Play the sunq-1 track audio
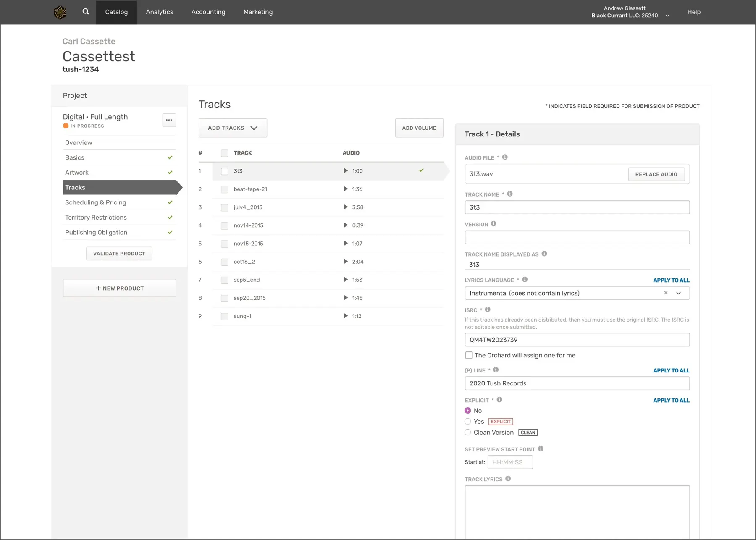 pos(345,316)
